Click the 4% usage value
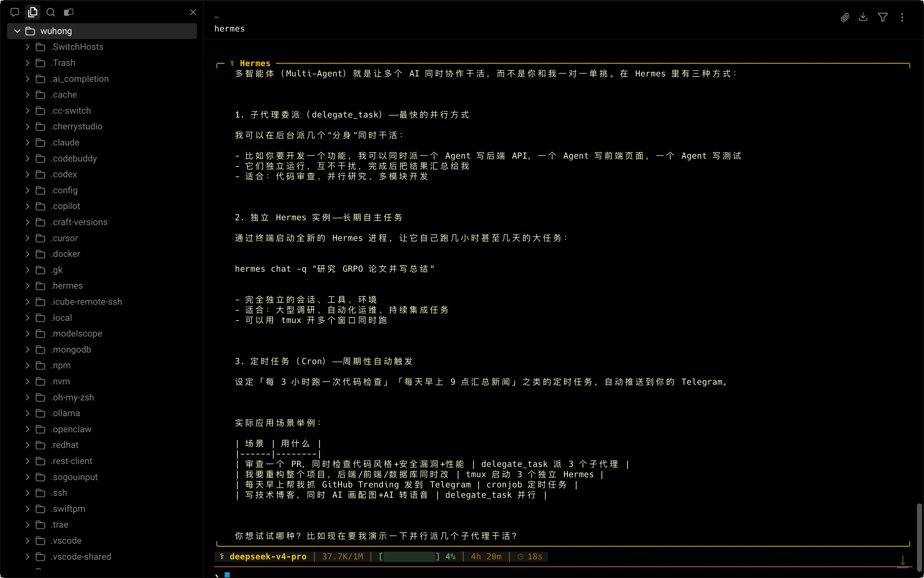 coord(450,556)
